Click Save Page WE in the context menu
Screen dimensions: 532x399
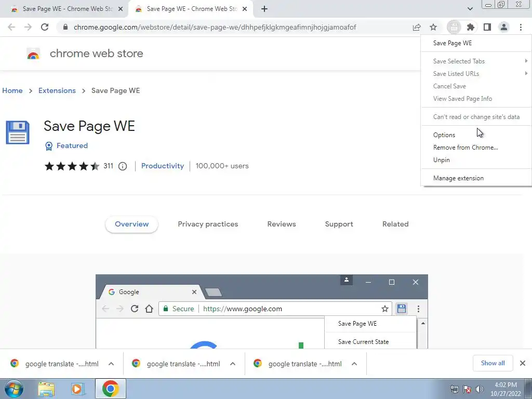(476, 43)
